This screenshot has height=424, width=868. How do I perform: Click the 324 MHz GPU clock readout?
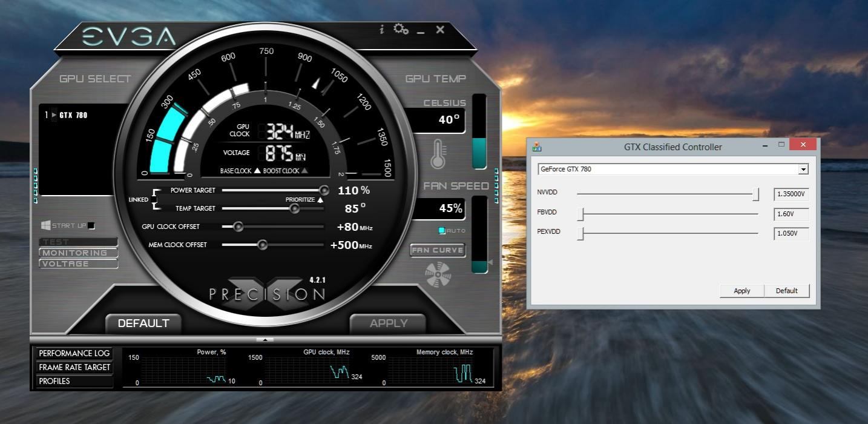click(288, 132)
